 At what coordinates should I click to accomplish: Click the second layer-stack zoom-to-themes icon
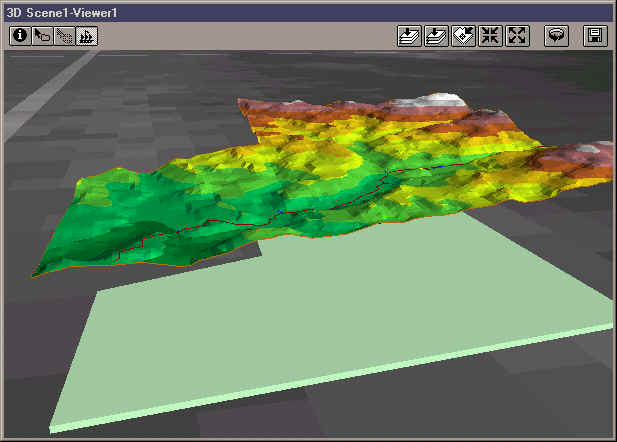coord(436,36)
